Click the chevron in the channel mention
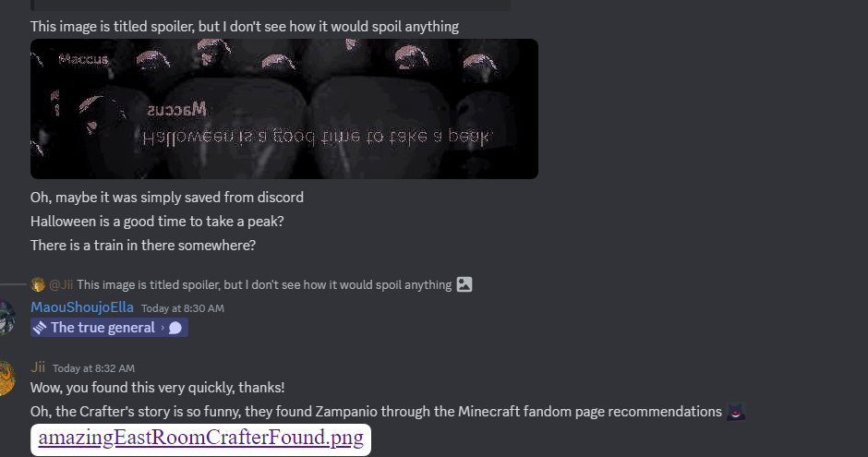The image size is (868, 457). [163, 328]
